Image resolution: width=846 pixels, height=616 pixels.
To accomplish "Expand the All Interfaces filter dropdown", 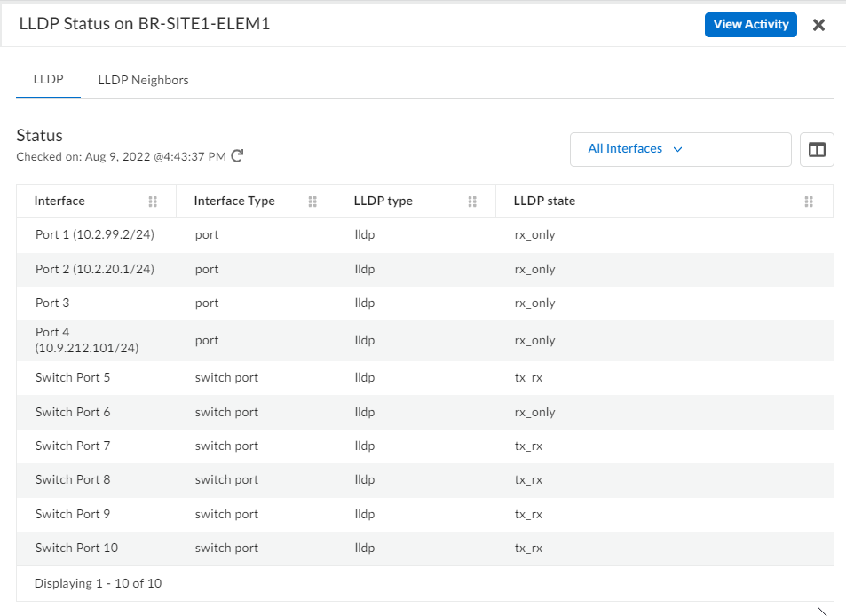I will pyautogui.click(x=633, y=148).
